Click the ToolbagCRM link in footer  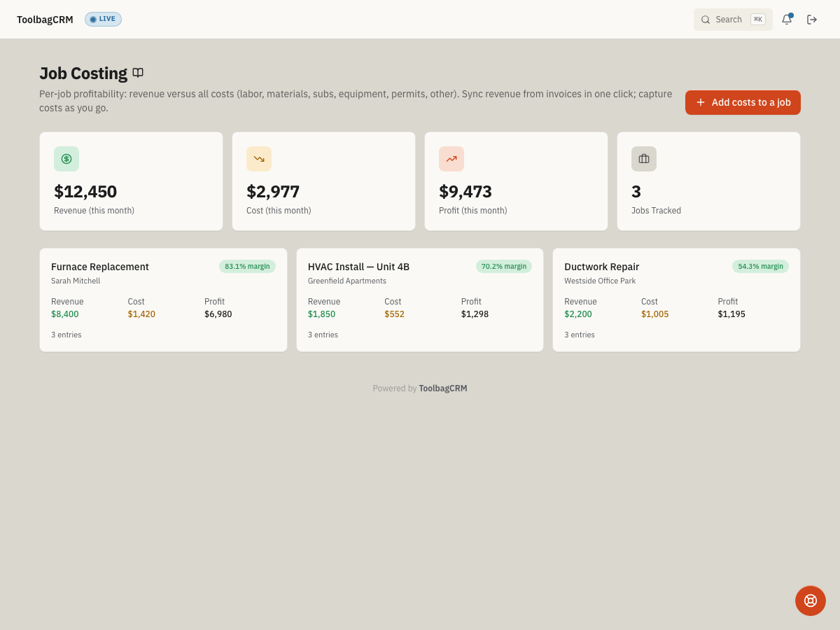point(443,388)
